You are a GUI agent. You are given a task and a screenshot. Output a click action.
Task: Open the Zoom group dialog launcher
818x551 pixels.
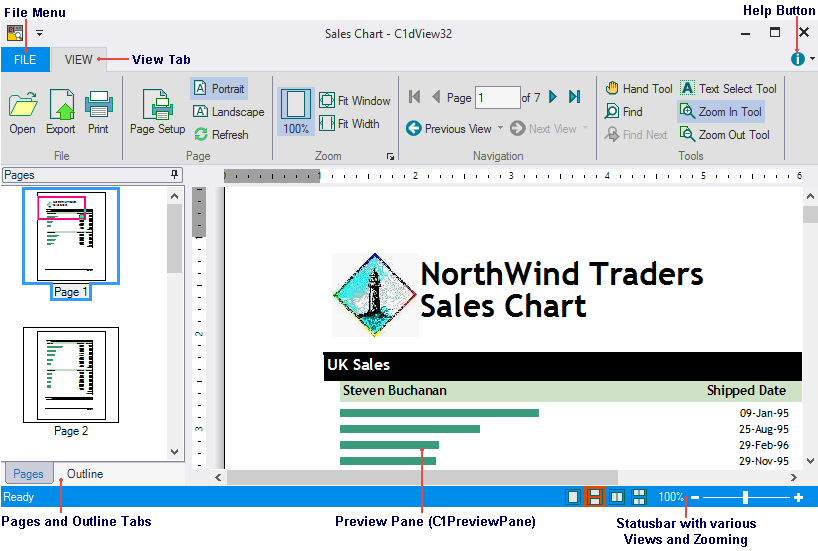point(390,156)
